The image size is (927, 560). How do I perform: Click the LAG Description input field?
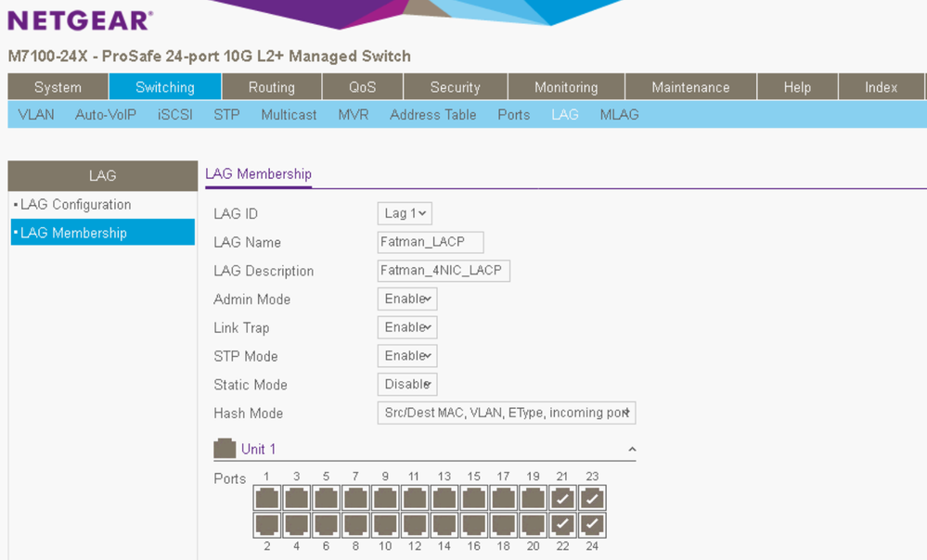444,271
